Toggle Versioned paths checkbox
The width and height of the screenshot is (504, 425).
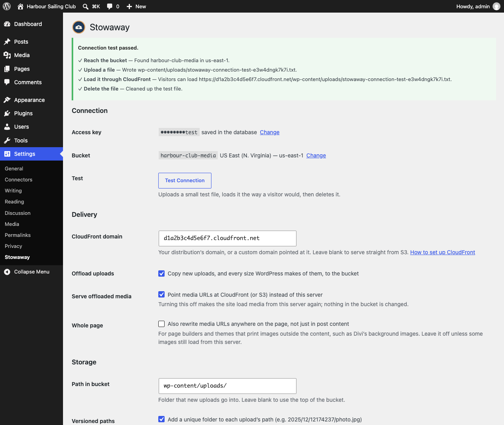(x=161, y=419)
